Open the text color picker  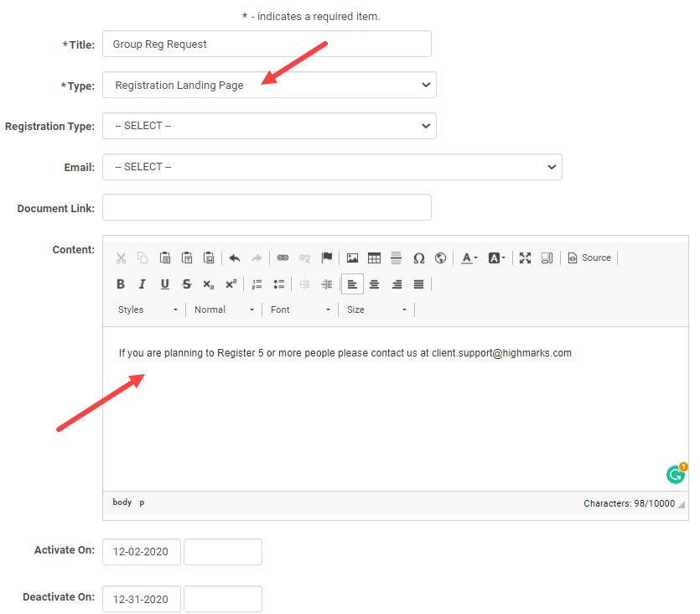(x=469, y=258)
